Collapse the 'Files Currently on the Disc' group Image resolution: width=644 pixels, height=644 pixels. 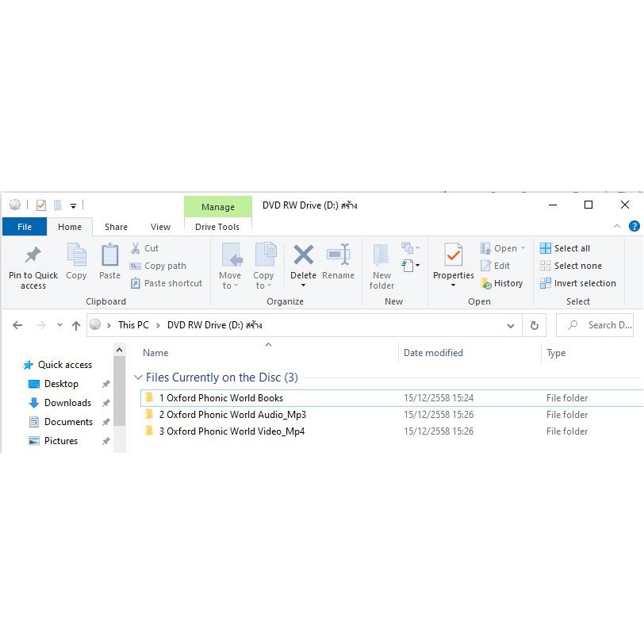[138, 377]
